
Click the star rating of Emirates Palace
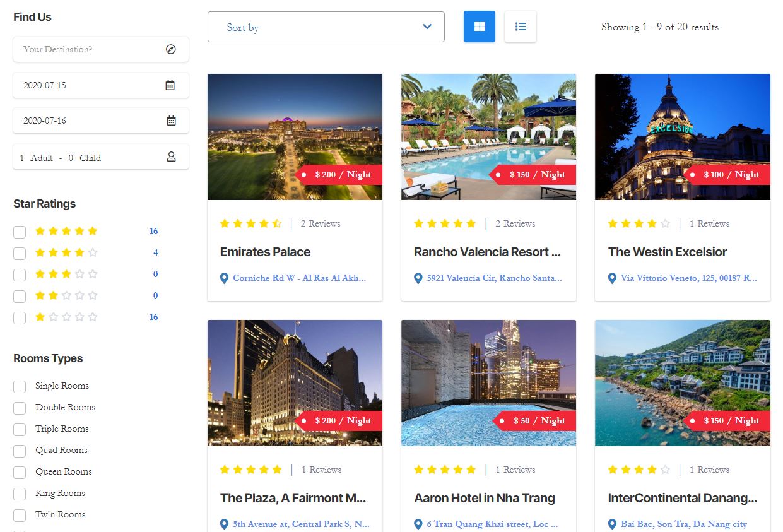[250, 223]
